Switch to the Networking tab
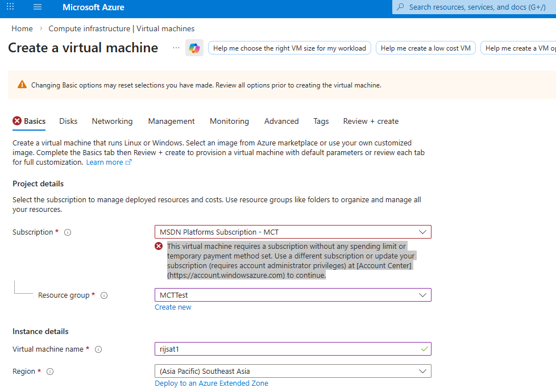This screenshot has width=556, height=392. point(112,121)
